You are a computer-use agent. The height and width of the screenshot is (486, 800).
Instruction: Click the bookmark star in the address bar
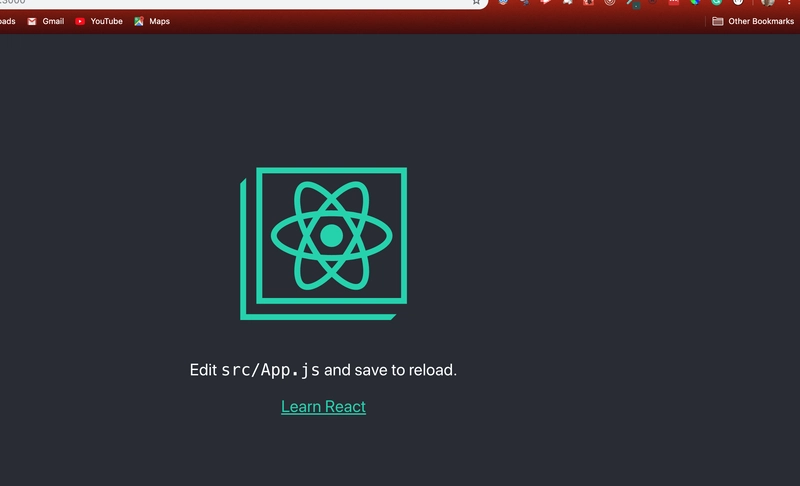coord(476,2)
